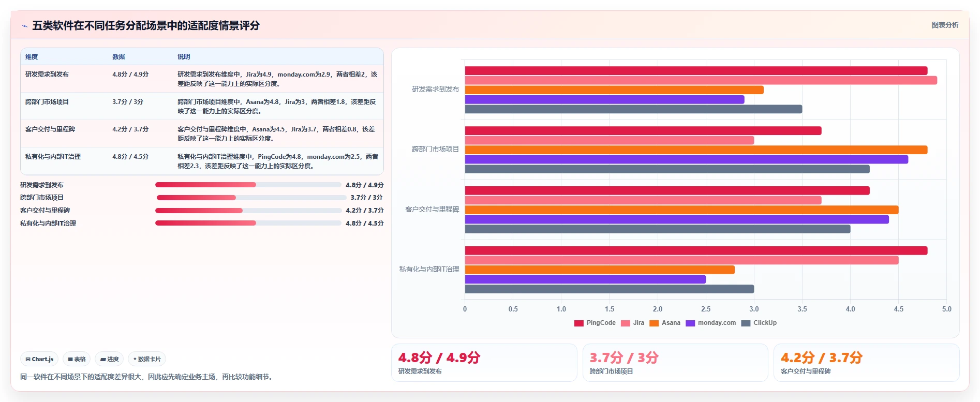Click the 客户交付与里程碑 progress bar
The width and height of the screenshot is (980, 402).
pos(248,211)
